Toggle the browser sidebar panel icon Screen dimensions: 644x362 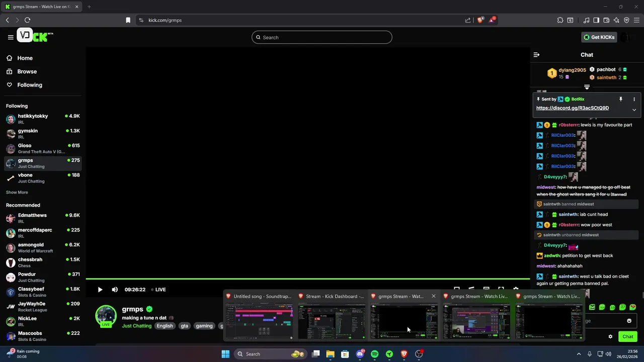pyautogui.click(x=596, y=20)
